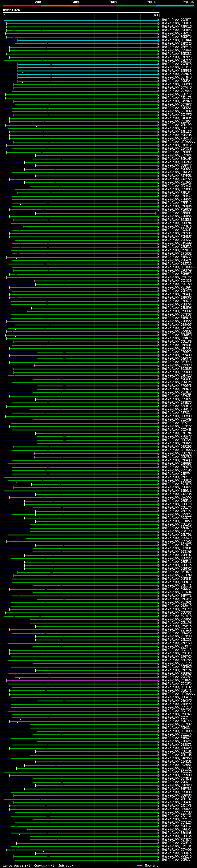
Task: Click the red 20% identity color bar
Action: pyautogui.click(x=22, y=6)
